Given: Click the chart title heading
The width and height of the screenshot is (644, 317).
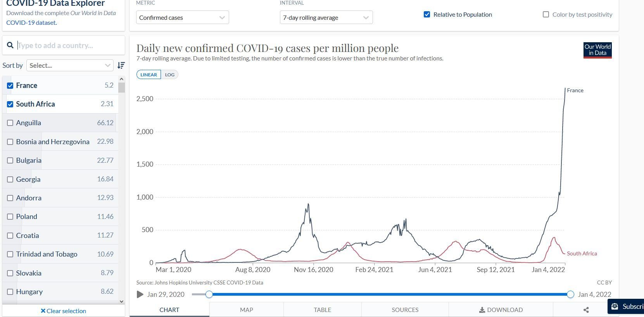Looking at the screenshot, I should coord(268,48).
